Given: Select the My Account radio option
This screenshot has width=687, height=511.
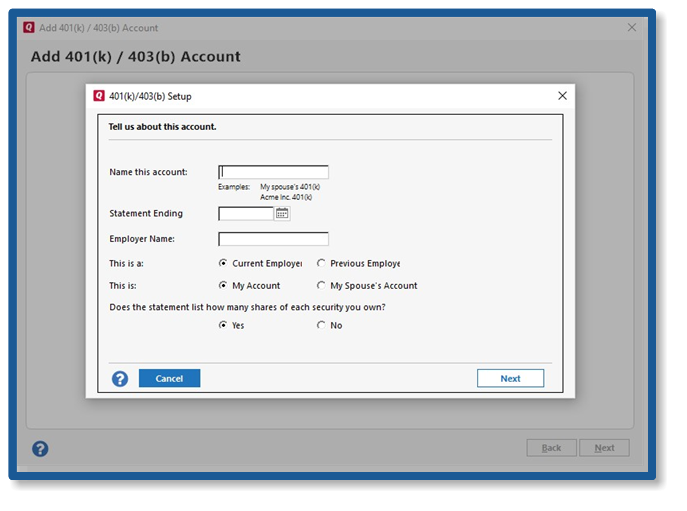Looking at the screenshot, I should click(x=223, y=286).
